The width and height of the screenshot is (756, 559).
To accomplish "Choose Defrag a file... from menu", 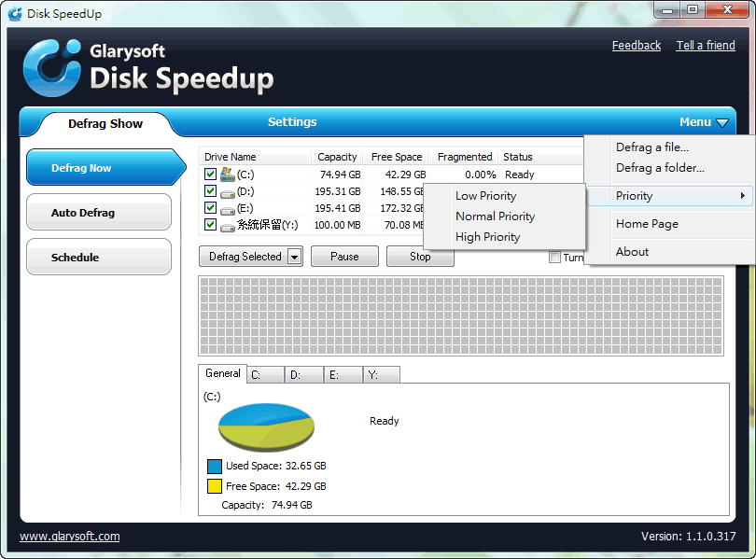I will (x=651, y=147).
